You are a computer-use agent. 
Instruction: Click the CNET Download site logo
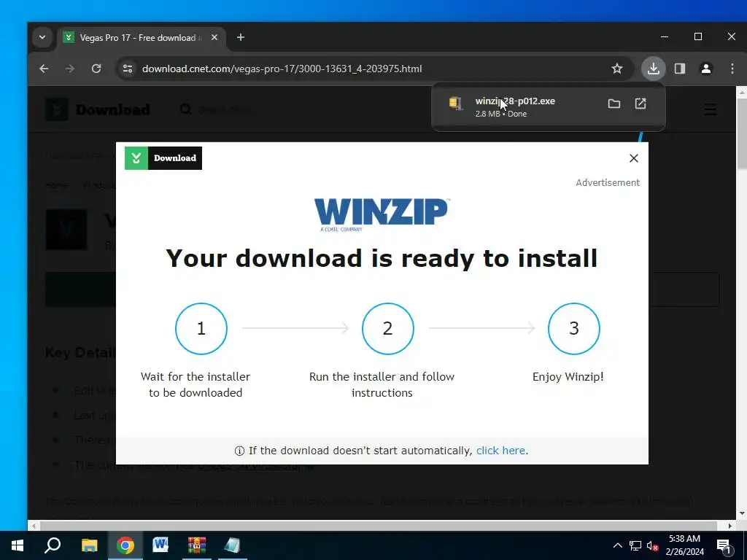click(x=98, y=109)
